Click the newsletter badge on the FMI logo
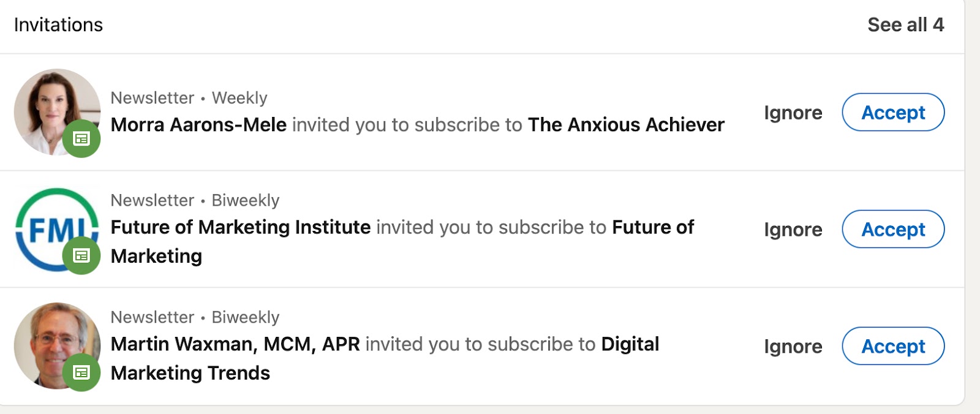 (81, 255)
